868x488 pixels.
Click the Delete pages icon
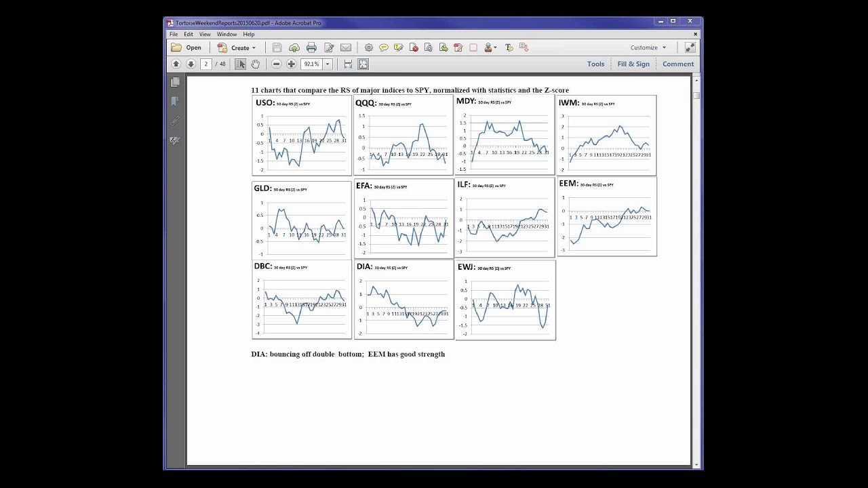point(414,47)
